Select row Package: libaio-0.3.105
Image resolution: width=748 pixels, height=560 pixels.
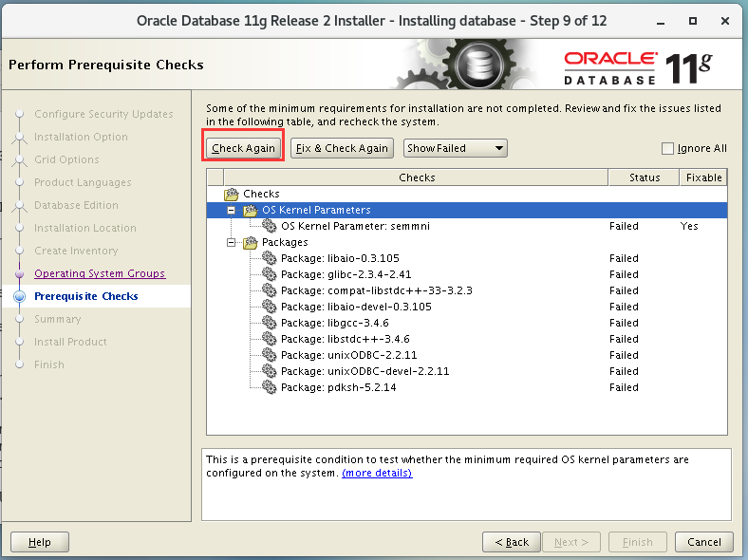tap(467, 258)
